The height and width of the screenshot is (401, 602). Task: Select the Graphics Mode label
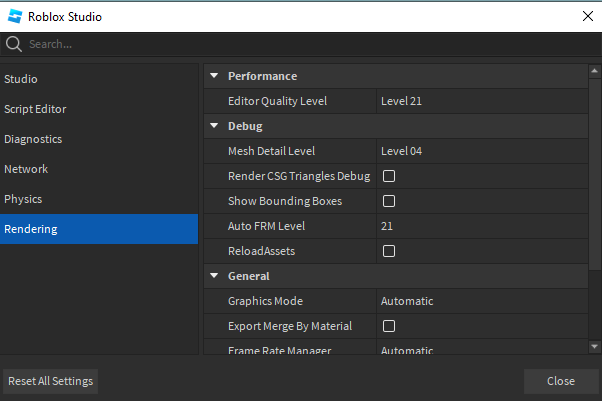(x=265, y=301)
